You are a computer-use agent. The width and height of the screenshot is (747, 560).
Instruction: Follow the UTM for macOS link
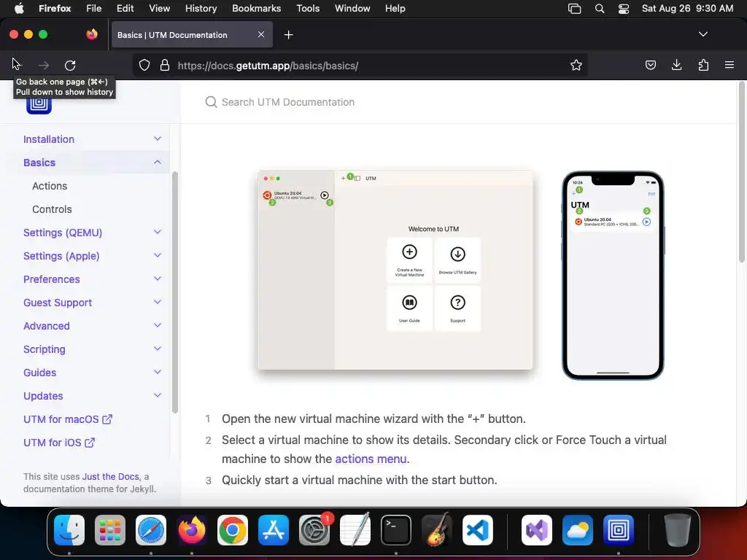[68, 419]
